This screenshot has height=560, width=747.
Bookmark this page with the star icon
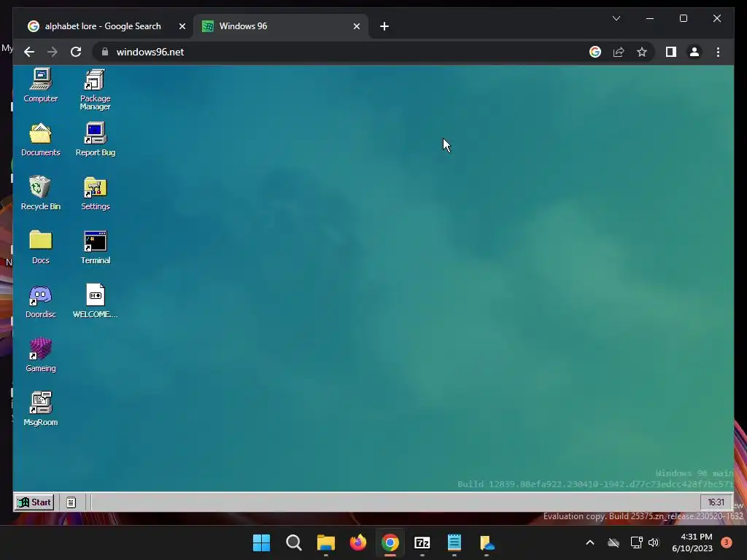(x=642, y=52)
